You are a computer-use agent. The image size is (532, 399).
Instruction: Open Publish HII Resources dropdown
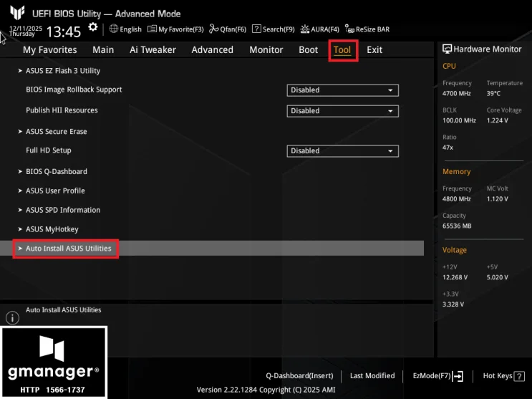(343, 111)
